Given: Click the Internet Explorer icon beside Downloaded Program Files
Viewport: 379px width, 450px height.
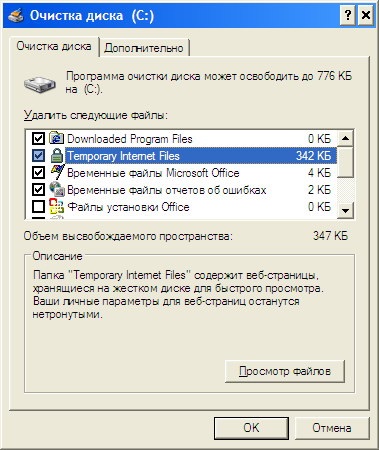Looking at the screenshot, I should [x=57, y=138].
